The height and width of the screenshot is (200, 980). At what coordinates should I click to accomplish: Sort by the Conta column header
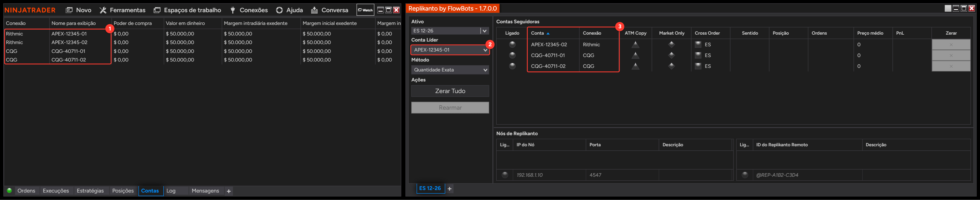click(x=553, y=33)
